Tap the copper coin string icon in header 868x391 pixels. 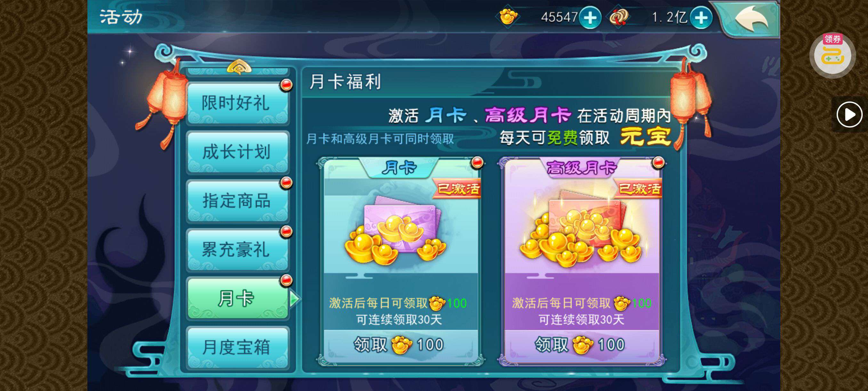(619, 17)
